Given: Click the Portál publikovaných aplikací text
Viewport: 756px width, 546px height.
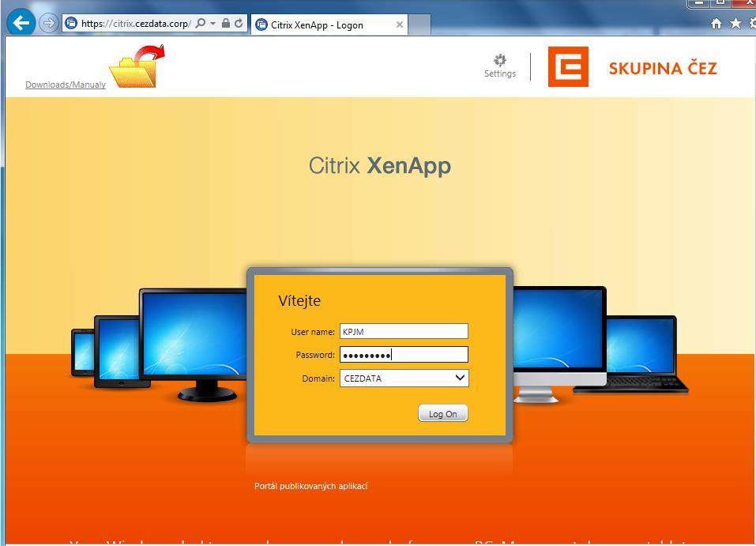Looking at the screenshot, I should tap(311, 486).
